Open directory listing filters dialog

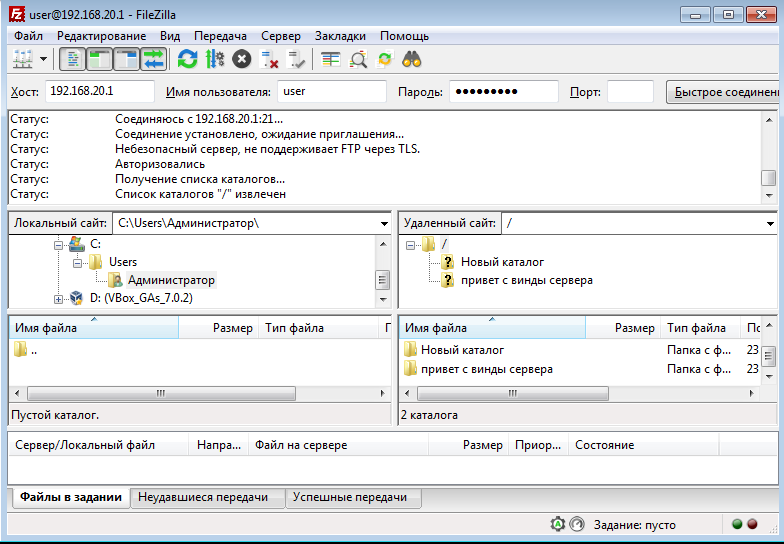click(330, 60)
